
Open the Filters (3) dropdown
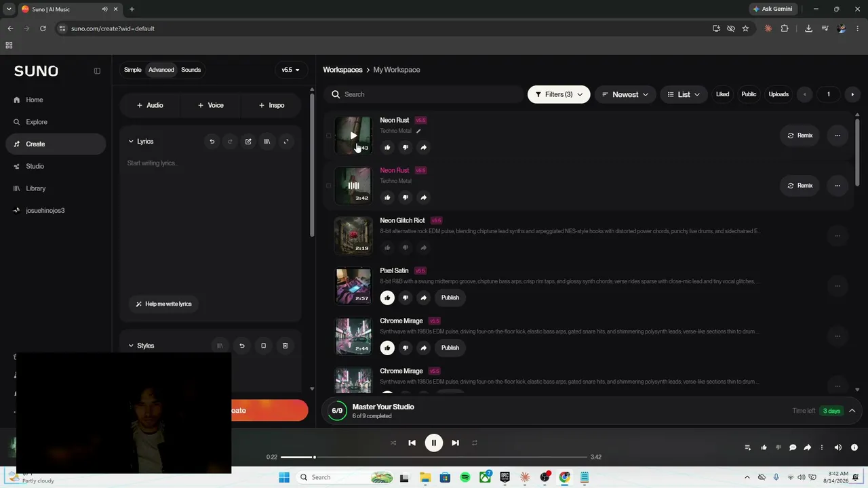559,94
